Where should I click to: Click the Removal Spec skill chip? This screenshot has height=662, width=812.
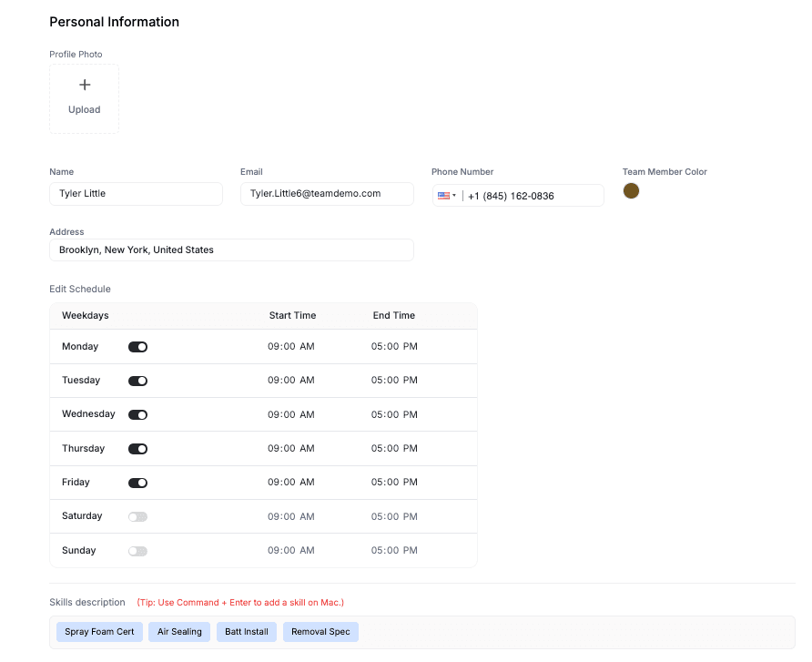[x=320, y=632]
